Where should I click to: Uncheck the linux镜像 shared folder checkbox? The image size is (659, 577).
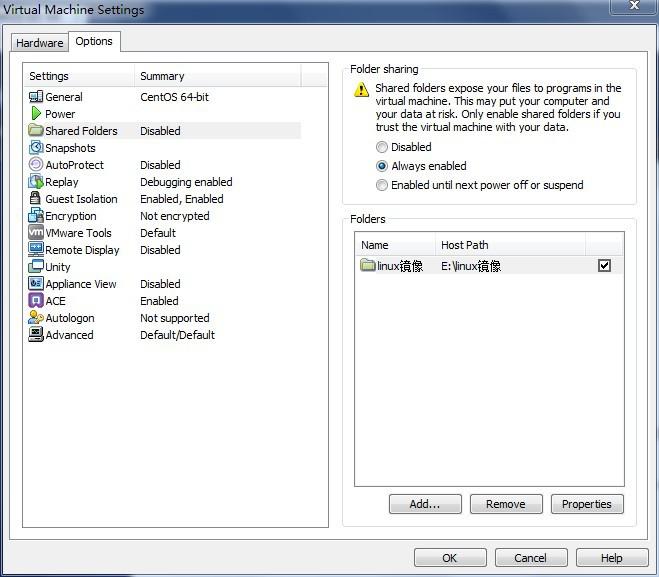pyautogui.click(x=604, y=266)
